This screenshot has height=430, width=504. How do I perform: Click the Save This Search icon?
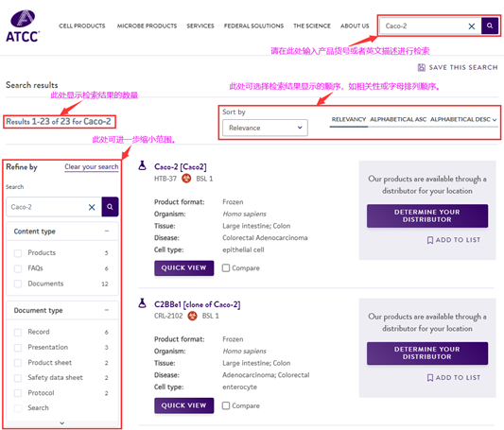(421, 67)
